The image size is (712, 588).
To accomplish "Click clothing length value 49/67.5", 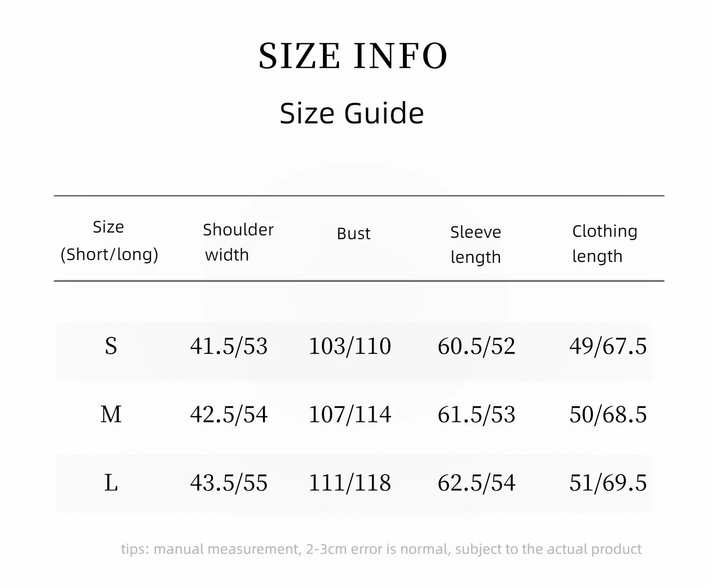I will [x=608, y=346].
